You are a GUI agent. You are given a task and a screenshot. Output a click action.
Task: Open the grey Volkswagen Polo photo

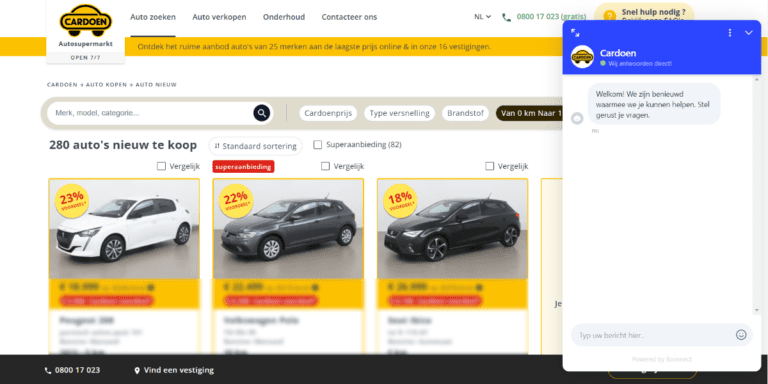(288, 229)
